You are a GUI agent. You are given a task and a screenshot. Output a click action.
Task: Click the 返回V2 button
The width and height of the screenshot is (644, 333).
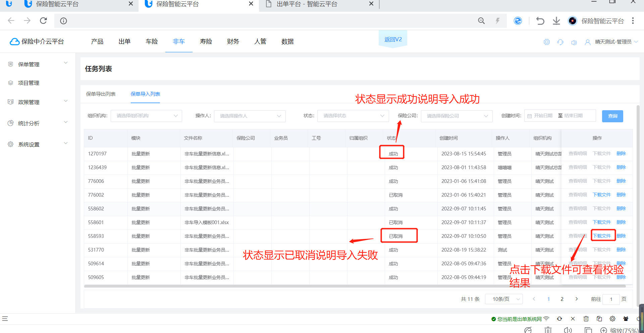[393, 40]
